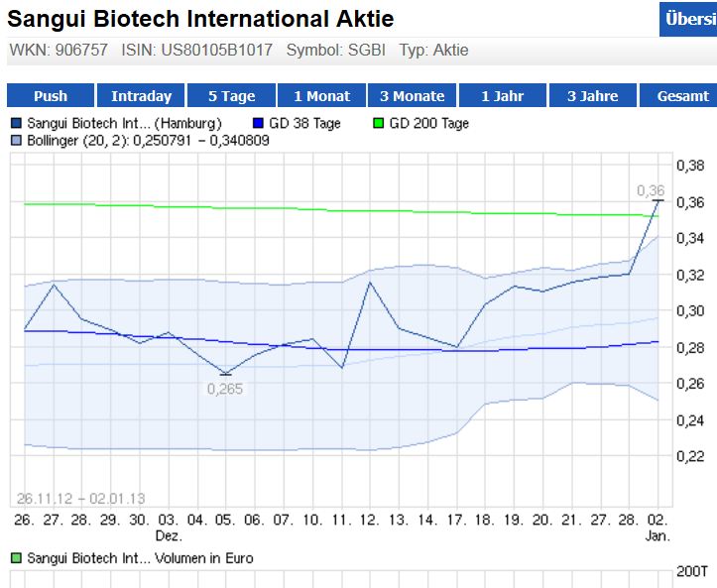Click the light blue Bollinger legend swatch
This screenshot has height=588, width=717.
point(16,141)
